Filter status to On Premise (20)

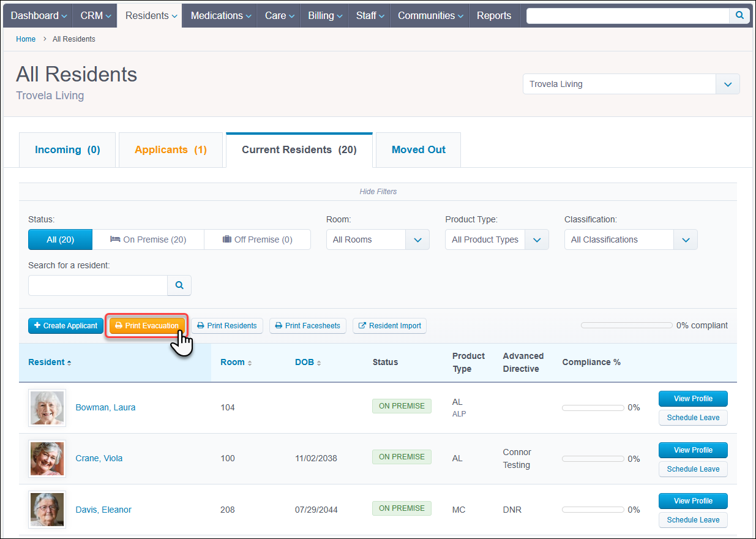coord(148,239)
